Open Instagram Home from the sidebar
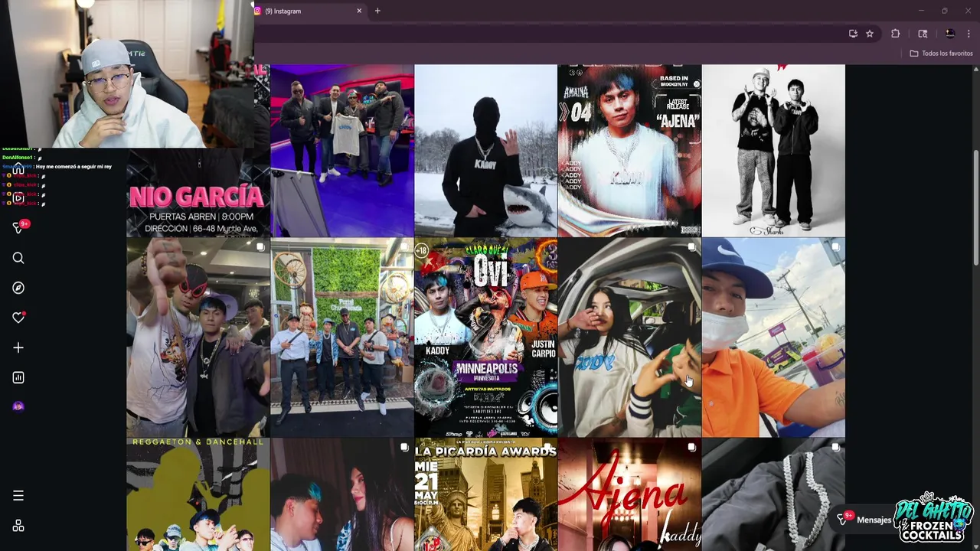This screenshot has width=980, height=551. click(x=18, y=169)
